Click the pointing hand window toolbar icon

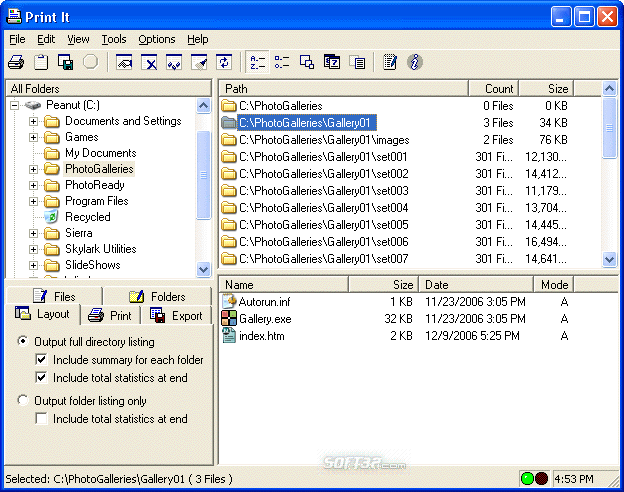pos(124,62)
